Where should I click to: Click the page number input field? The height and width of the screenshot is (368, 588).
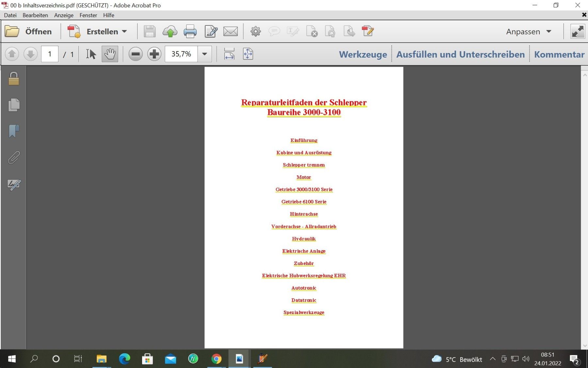point(50,54)
